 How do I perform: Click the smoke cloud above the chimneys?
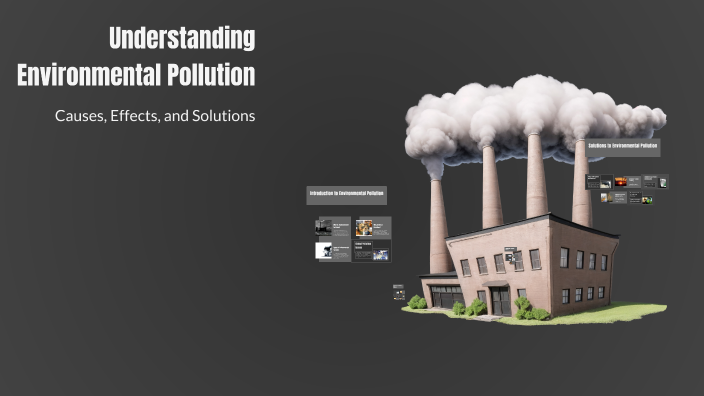(x=534, y=118)
